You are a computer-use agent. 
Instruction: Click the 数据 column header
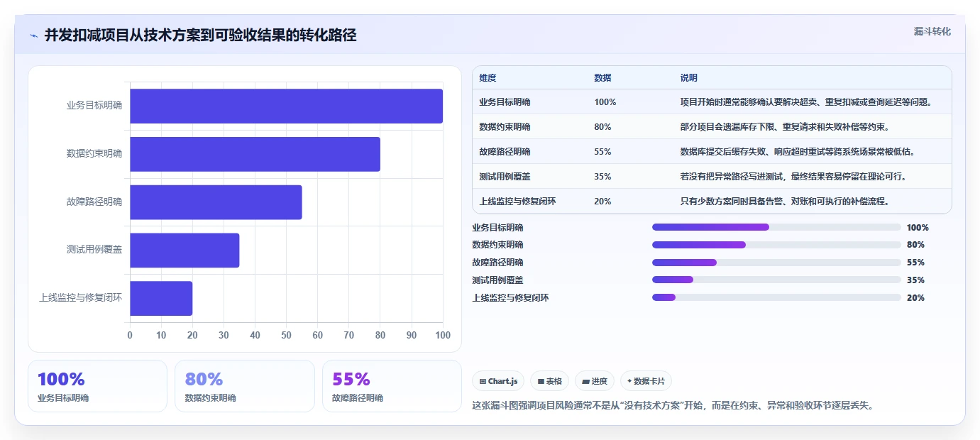point(602,78)
